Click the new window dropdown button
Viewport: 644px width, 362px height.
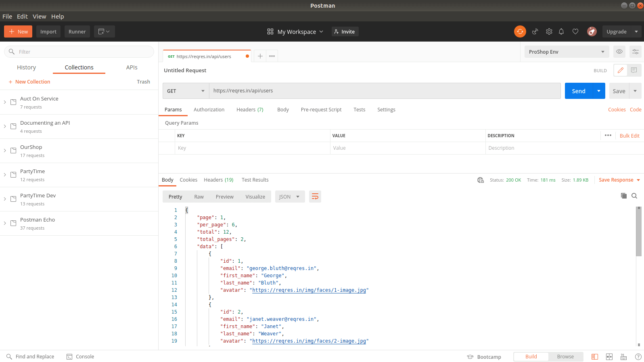104,31
